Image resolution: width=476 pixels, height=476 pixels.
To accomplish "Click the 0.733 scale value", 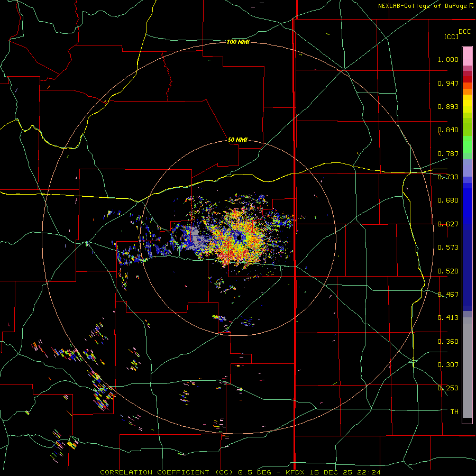I will tap(448, 177).
